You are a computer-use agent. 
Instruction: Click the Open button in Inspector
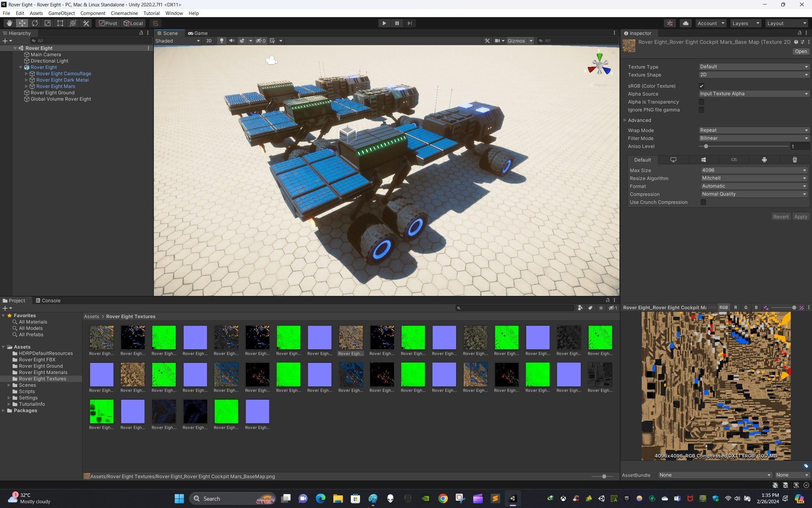(801, 51)
